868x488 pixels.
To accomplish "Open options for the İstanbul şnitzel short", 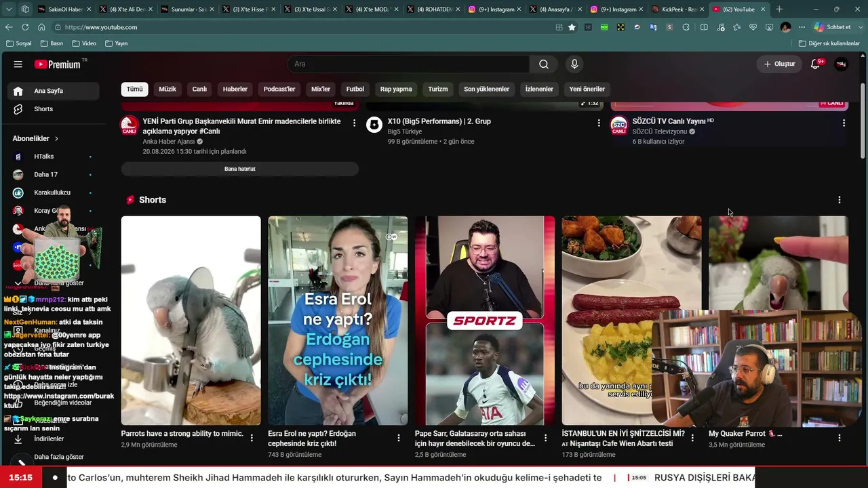I will tap(692, 438).
